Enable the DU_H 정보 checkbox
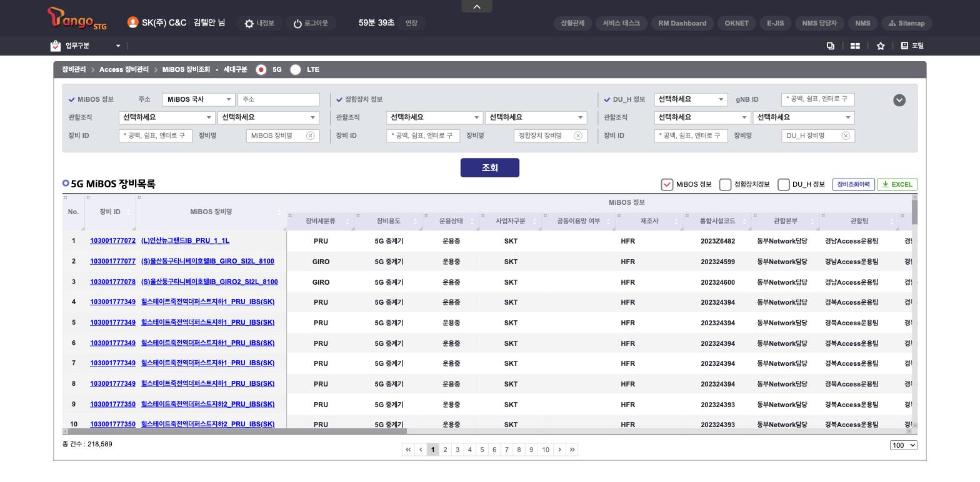 click(783, 184)
